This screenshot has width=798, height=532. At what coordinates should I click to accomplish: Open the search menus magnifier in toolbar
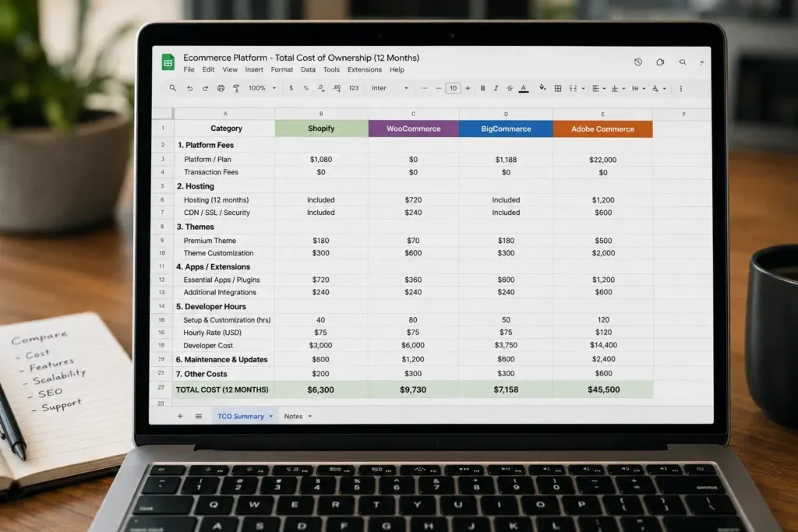(173, 88)
